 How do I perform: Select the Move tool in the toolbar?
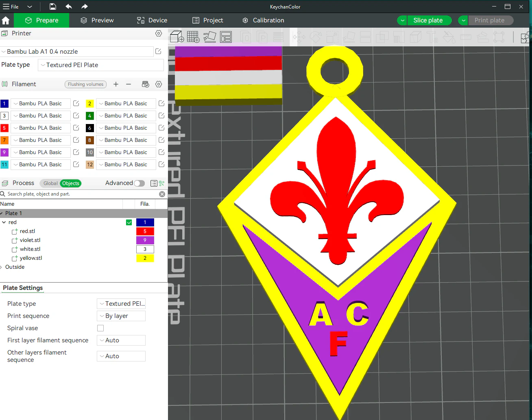coord(299,37)
